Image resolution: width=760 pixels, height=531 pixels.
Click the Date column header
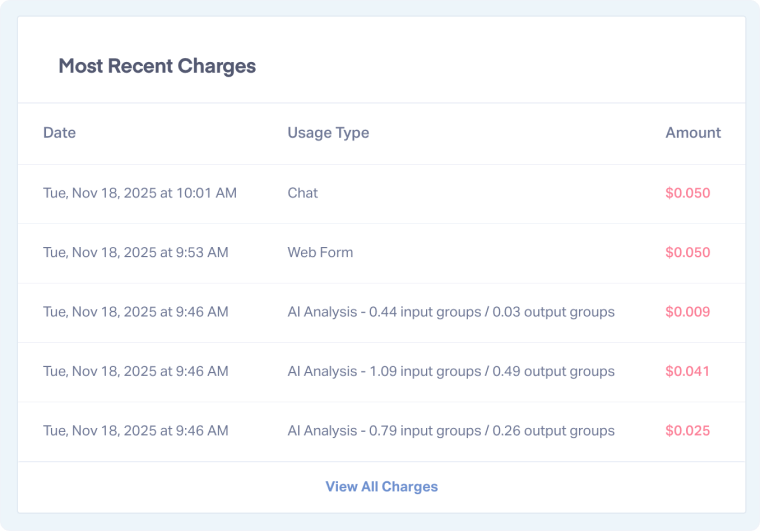coord(59,133)
